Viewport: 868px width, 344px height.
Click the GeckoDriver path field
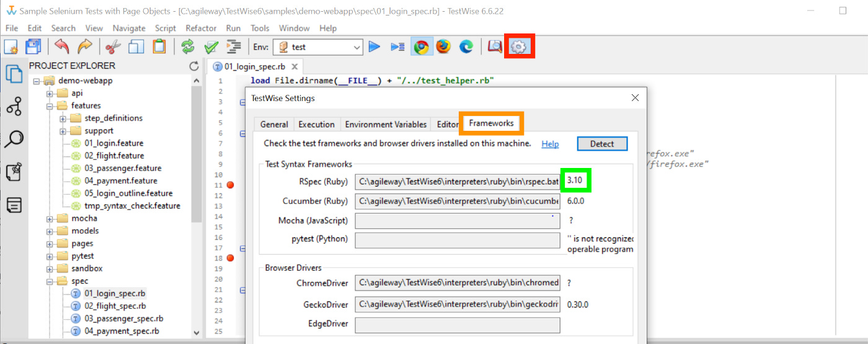tap(458, 304)
